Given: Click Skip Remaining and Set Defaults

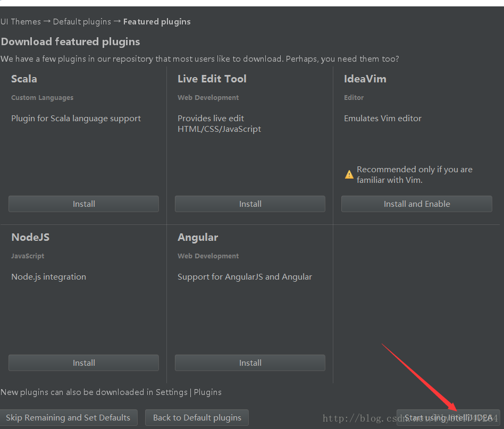Looking at the screenshot, I should click(x=69, y=417).
